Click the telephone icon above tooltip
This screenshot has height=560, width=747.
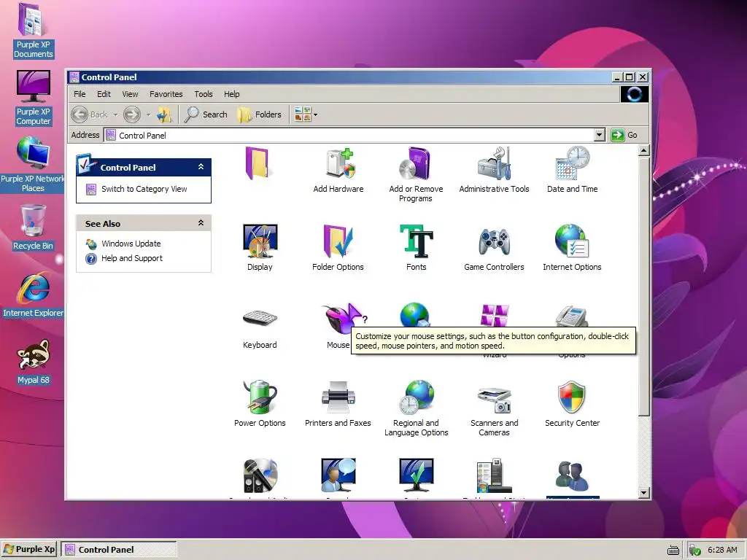click(572, 316)
